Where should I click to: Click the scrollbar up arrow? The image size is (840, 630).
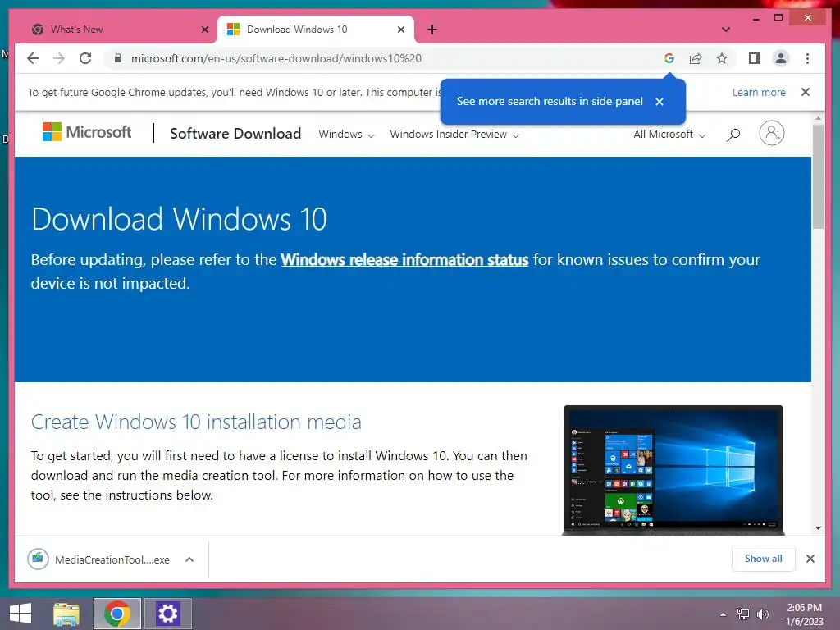818,118
